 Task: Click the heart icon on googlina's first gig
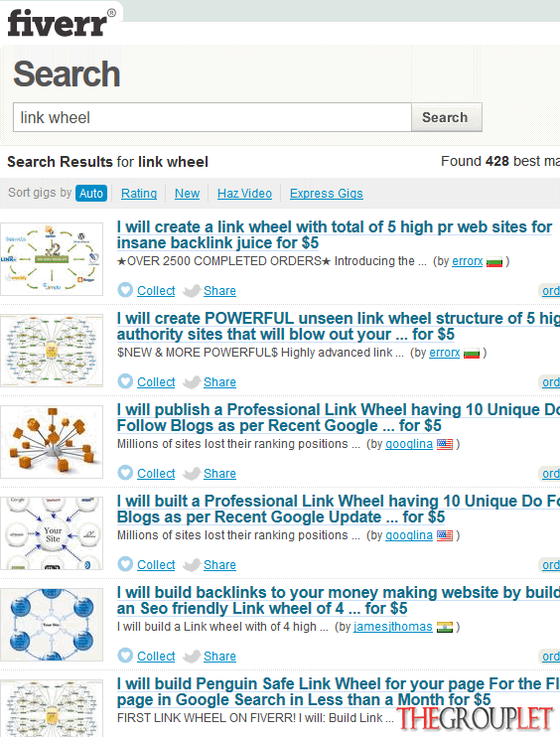click(x=125, y=473)
